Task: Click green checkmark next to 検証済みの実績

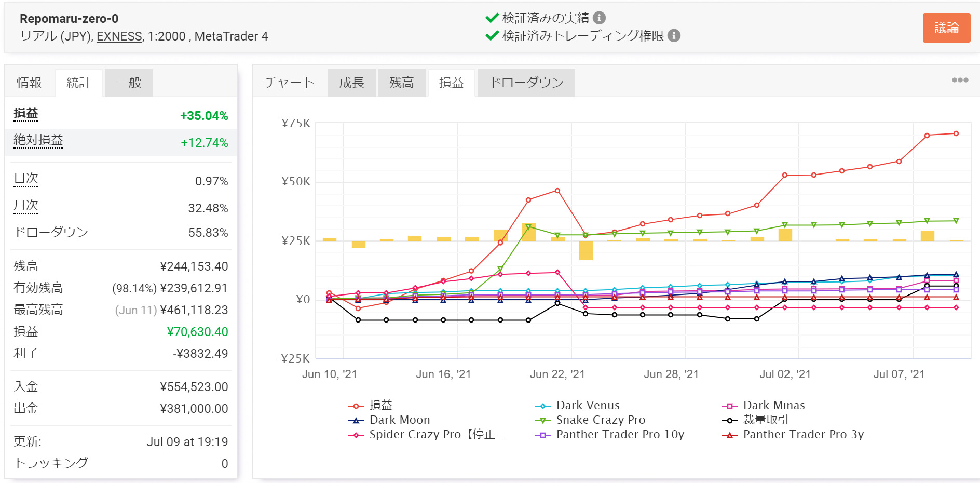Action: (492, 18)
